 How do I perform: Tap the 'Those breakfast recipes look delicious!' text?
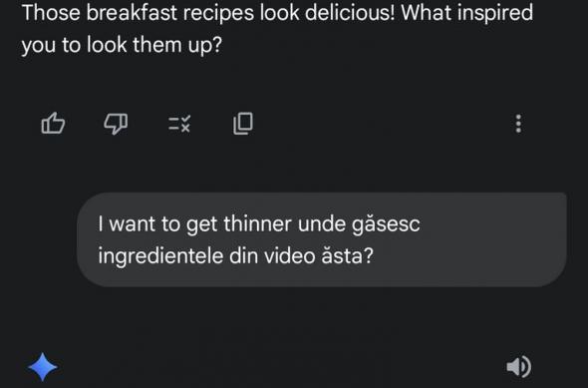208,13
